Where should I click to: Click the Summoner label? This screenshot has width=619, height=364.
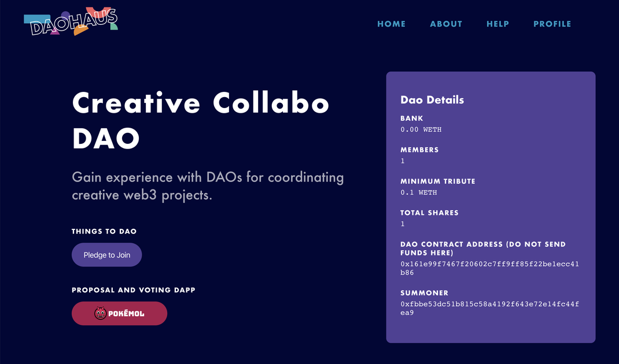424,293
